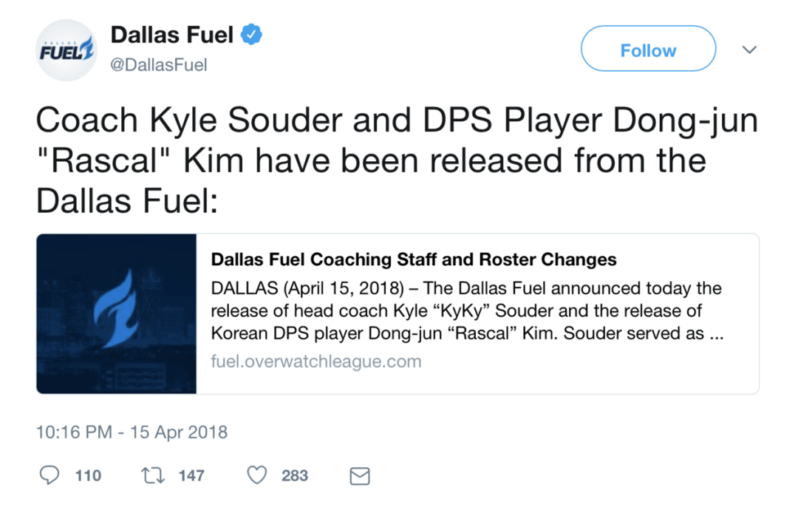Open the link card flame logo thumbnail
Viewport: 812px width, 513px height.
coord(117,313)
